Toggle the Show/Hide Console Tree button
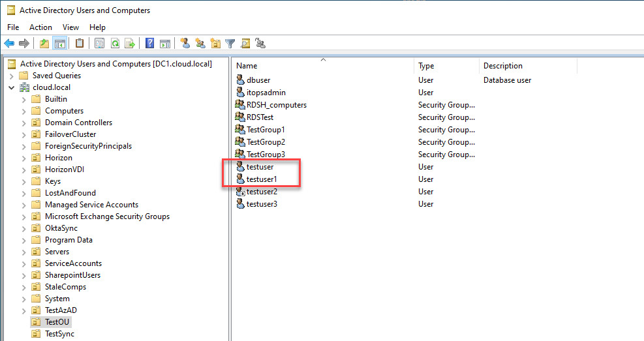Screen dimensions: 644x341 tap(60, 43)
